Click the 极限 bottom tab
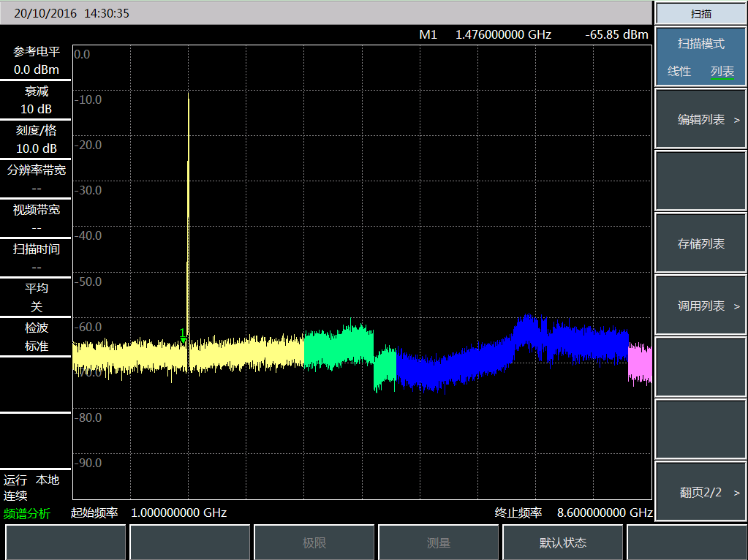 [314, 543]
